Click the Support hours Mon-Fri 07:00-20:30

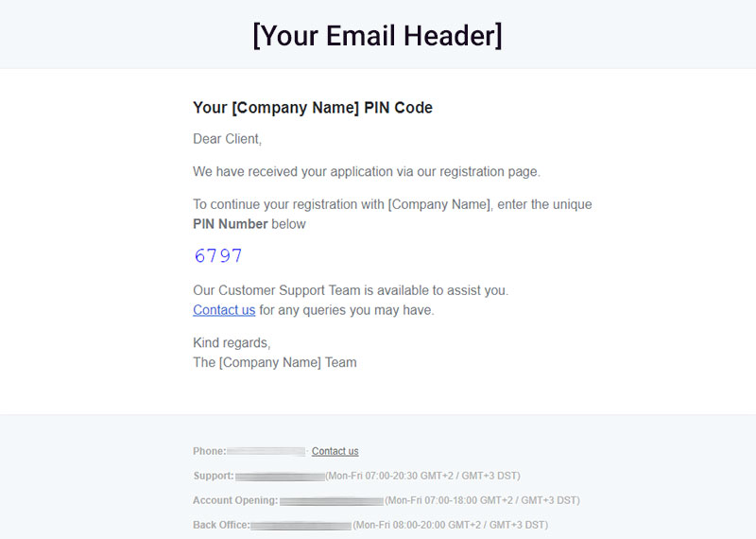coord(422,476)
